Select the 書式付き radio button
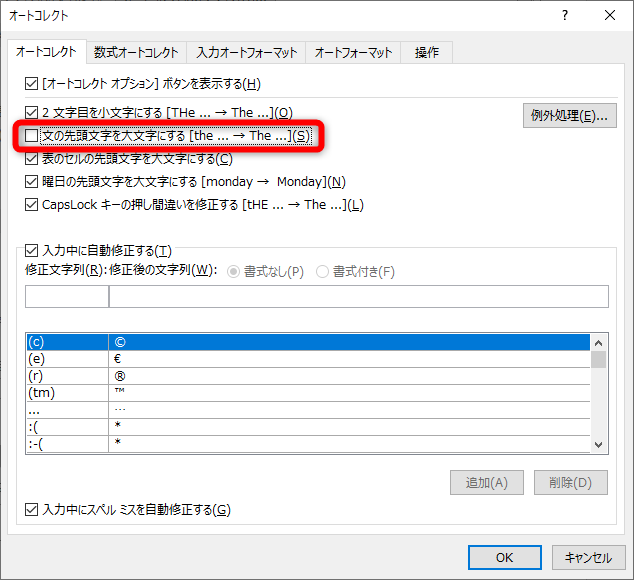Viewport: 634px width, 580px height. click(x=322, y=271)
